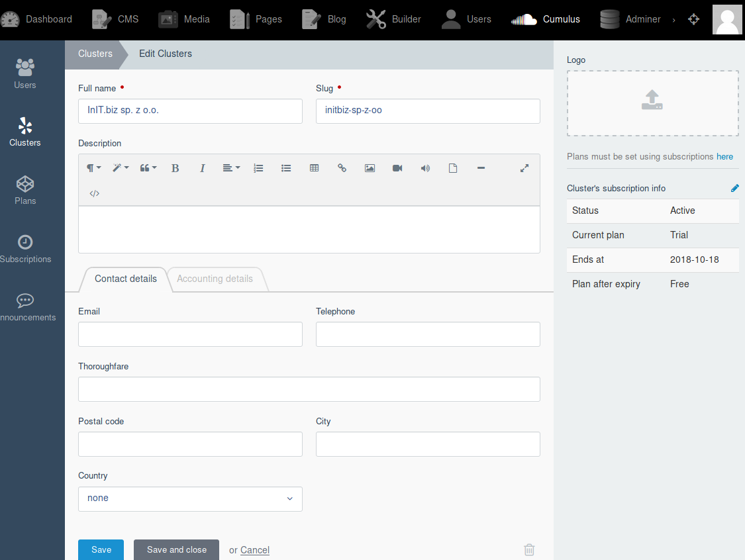Switch to the Accounting details tab

point(215,279)
